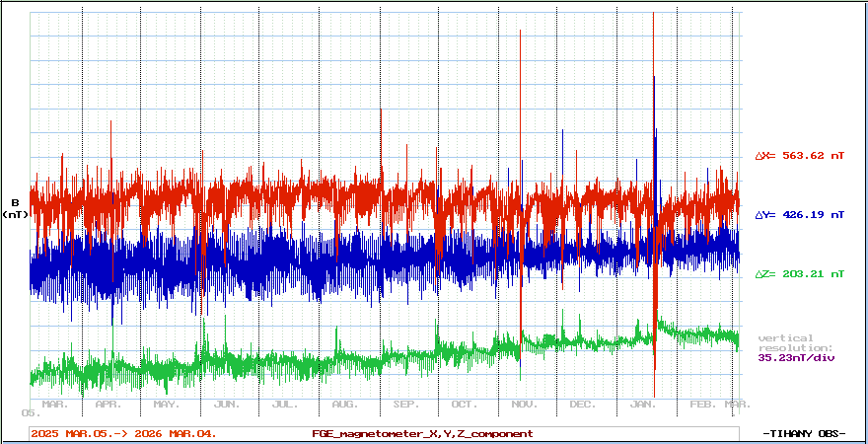The image size is (868, 444).
Task: Select the NOV. month marker
Action: click(524, 405)
